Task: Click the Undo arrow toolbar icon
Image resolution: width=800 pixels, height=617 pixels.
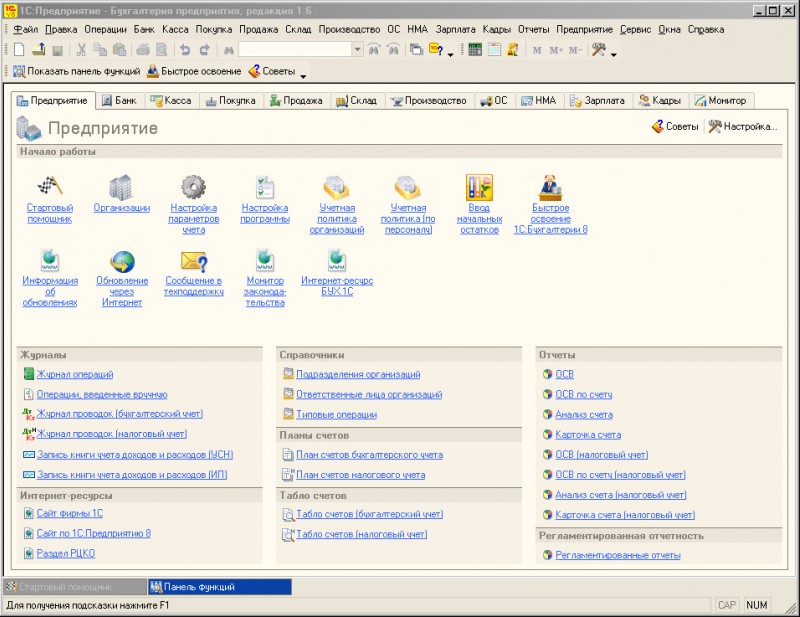Action: [185, 50]
